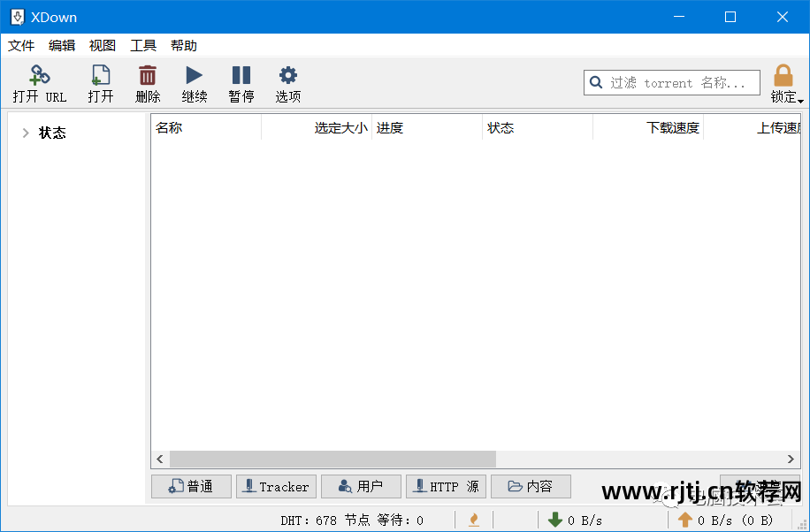
Task: Close the XDown window
Action: coord(782,17)
